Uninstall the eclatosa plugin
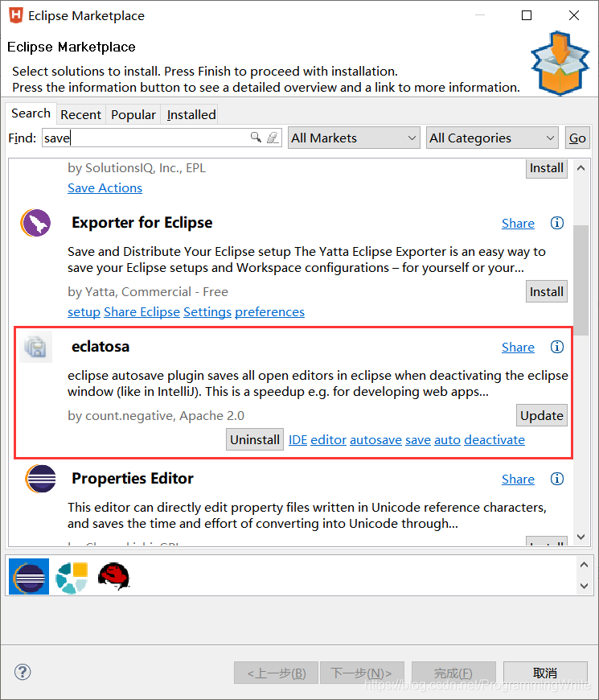599x700 pixels. click(x=255, y=440)
